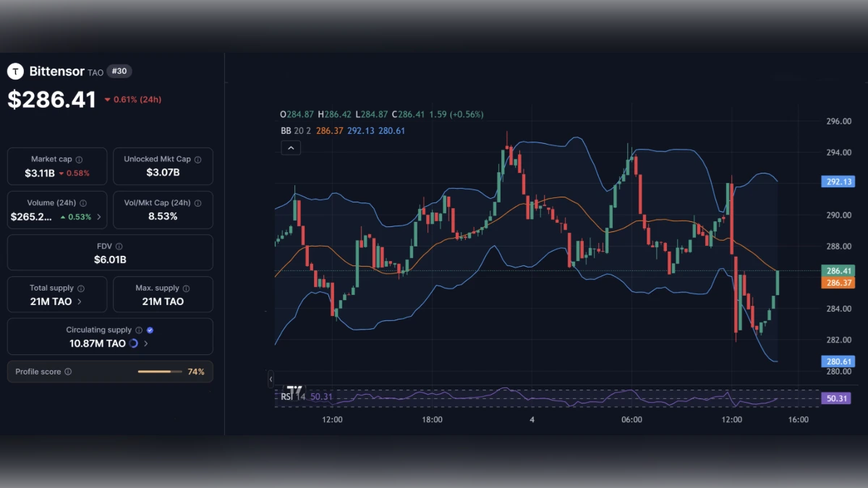This screenshot has width=868, height=488.
Task: Select the RSI 14 indicator legend
Action: pos(293,396)
